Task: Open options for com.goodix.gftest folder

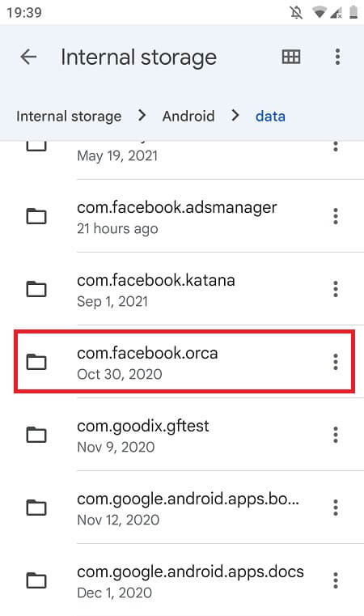Action: click(336, 435)
